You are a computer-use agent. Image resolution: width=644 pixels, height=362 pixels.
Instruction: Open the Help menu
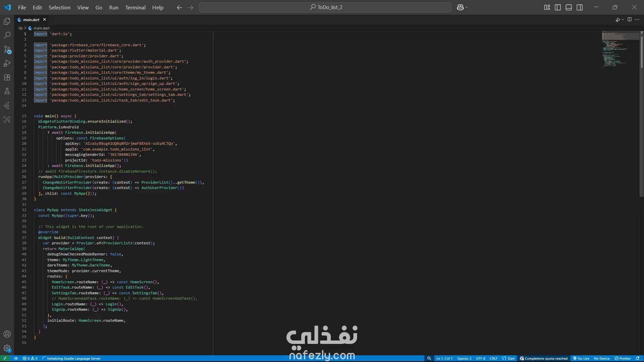158,7
